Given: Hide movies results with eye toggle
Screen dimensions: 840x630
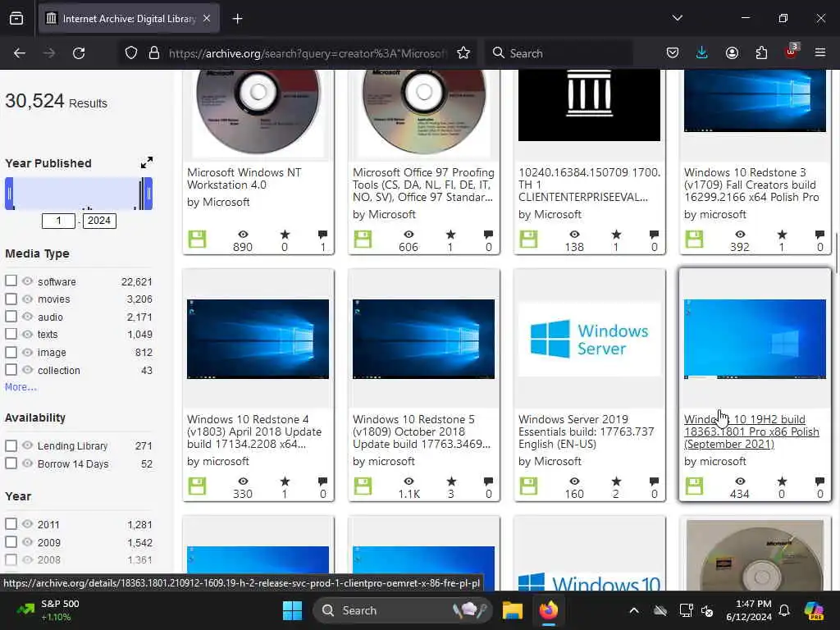Looking at the screenshot, I should pos(27,299).
